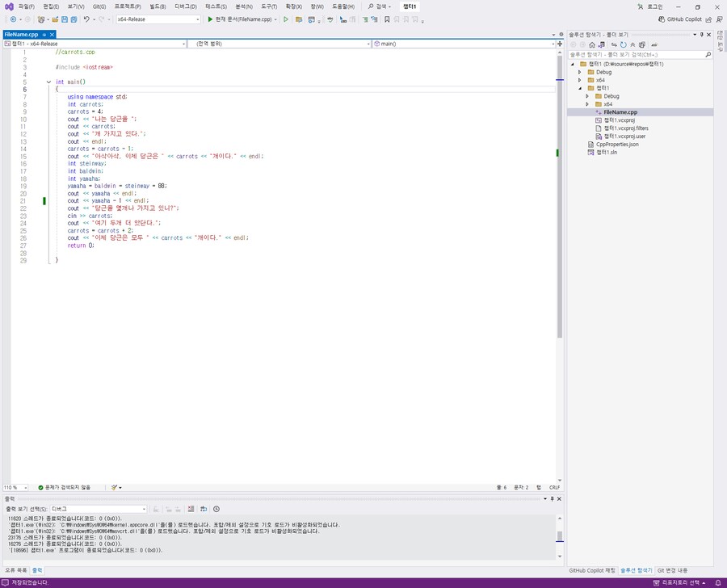
Task: Toggle word wrap in output panel
Action: point(204,509)
